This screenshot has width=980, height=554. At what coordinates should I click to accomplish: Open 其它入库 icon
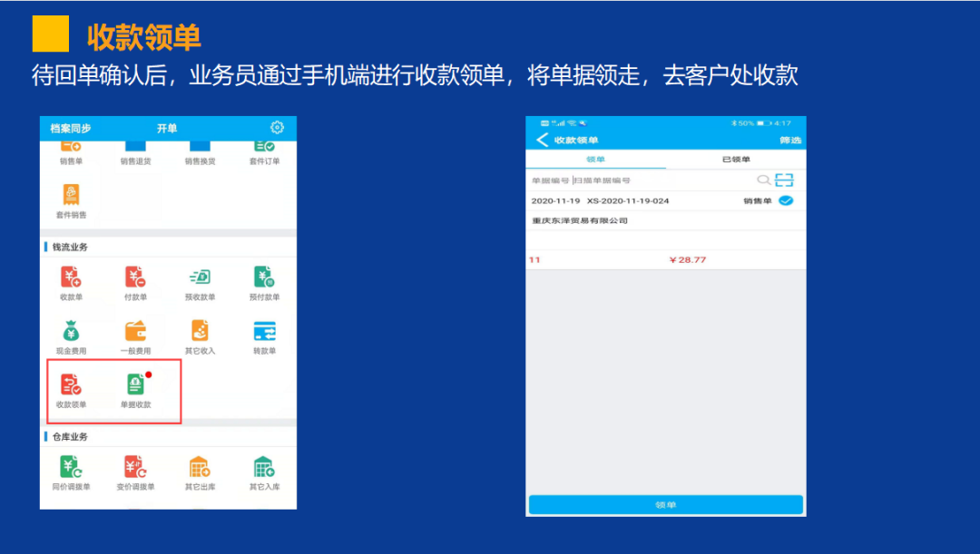point(264,467)
